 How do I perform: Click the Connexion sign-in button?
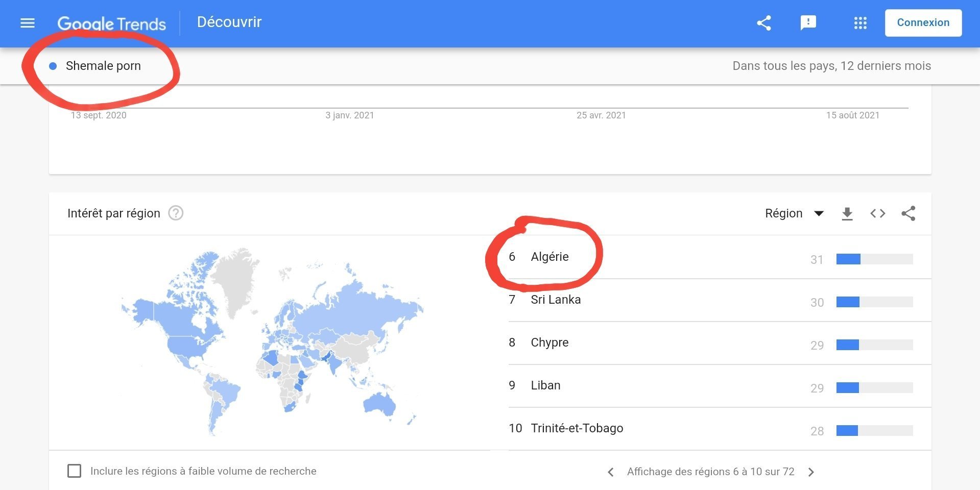point(923,23)
